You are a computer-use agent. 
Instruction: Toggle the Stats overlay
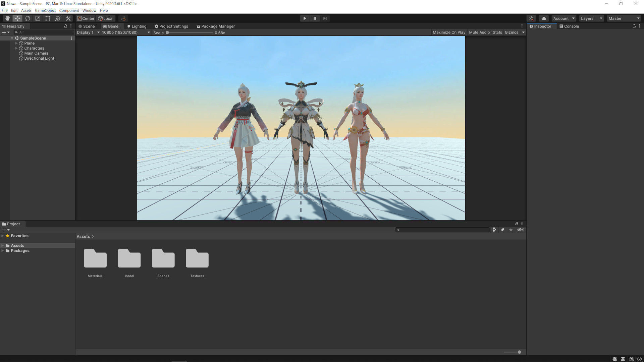point(497,33)
